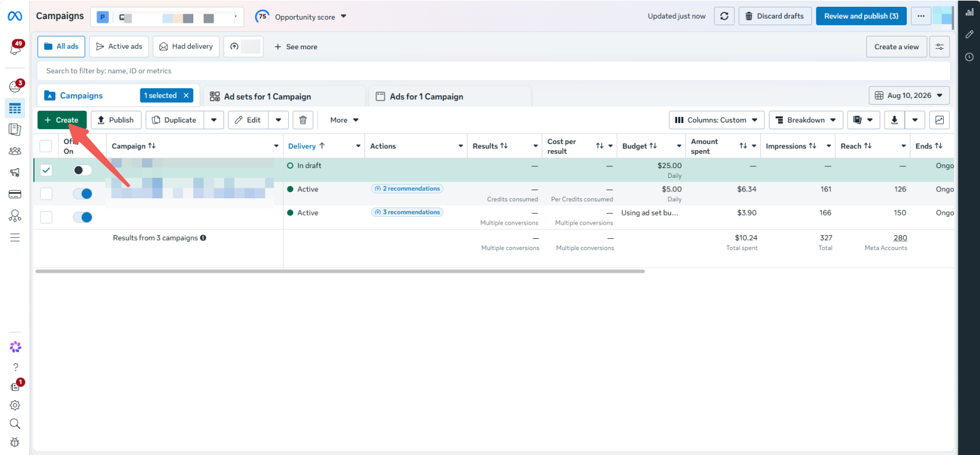Open the events partner integration icon
This screenshot has width=980, height=455.
(x=15, y=215)
